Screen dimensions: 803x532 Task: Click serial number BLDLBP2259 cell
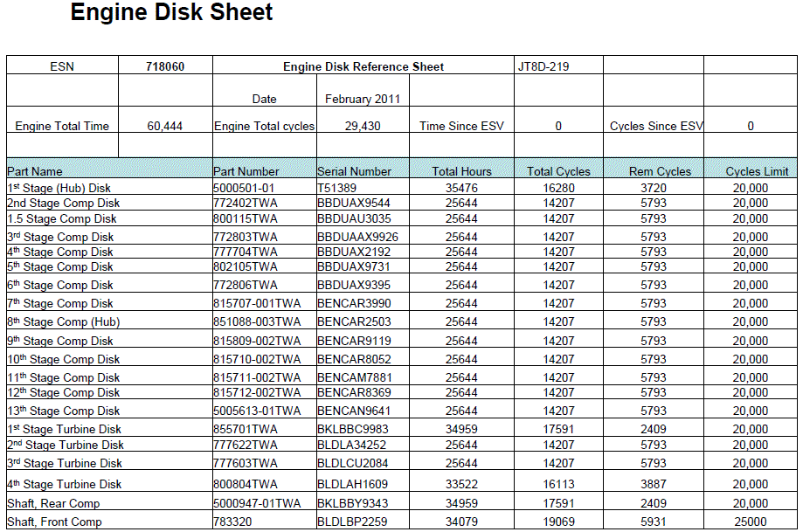351,522
